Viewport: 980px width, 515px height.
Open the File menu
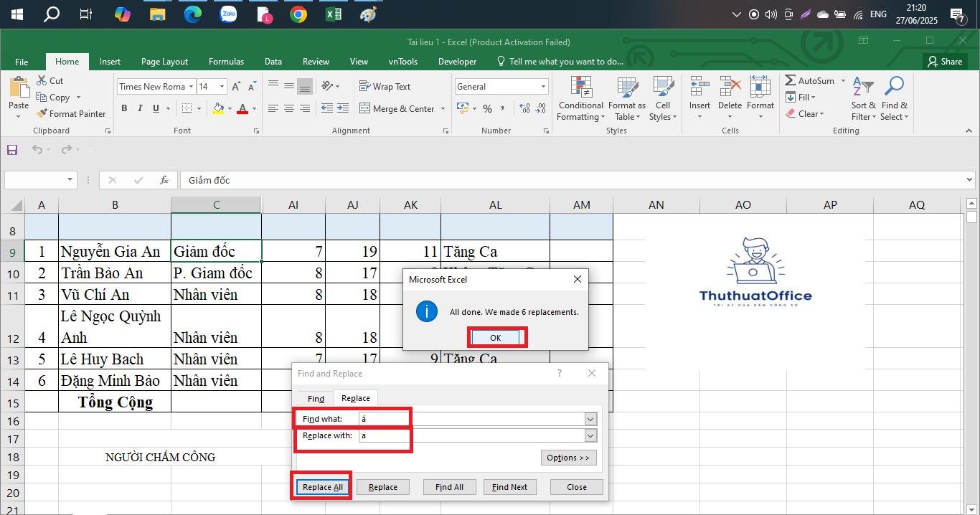pyautogui.click(x=22, y=62)
